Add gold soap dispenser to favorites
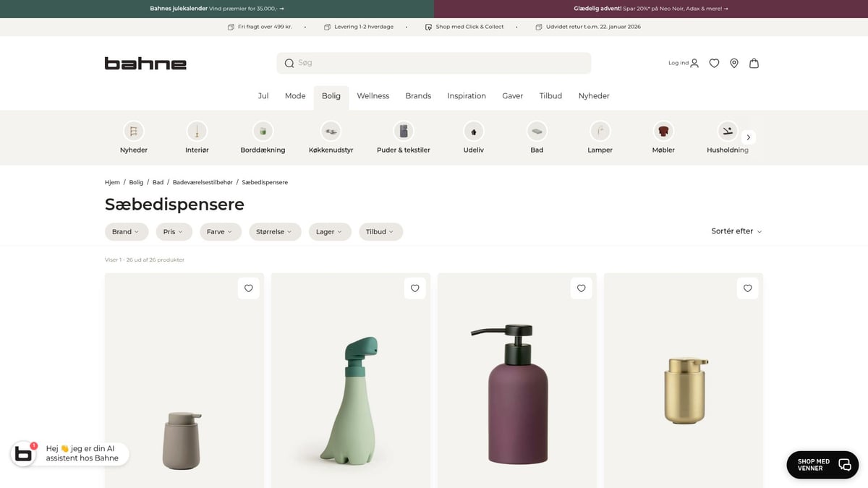The width and height of the screenshot is (868, 488). (747, 288)
